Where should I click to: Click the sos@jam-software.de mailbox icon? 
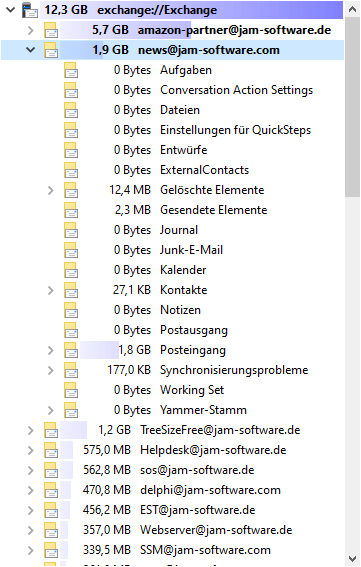[51, 470]
